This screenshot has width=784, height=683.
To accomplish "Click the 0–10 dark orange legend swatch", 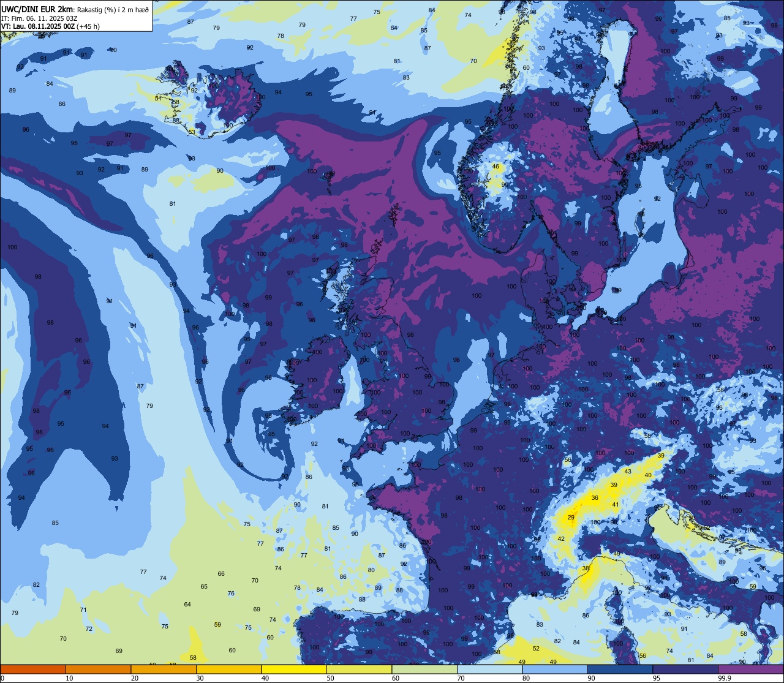I will pos(33,669).
